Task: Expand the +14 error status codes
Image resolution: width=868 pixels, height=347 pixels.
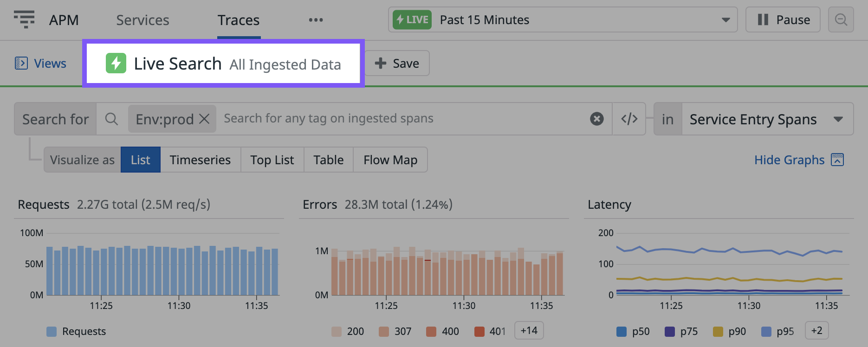Action: tap(529, 331)
